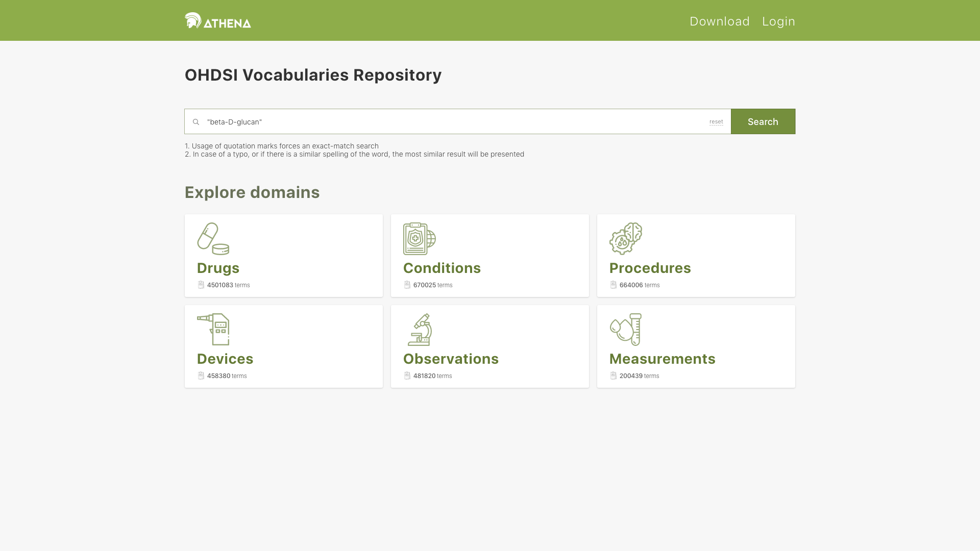The image size is (980, 551).
Task: Click the clipboard icon above Conditions
Action: (x=419, y=238)
